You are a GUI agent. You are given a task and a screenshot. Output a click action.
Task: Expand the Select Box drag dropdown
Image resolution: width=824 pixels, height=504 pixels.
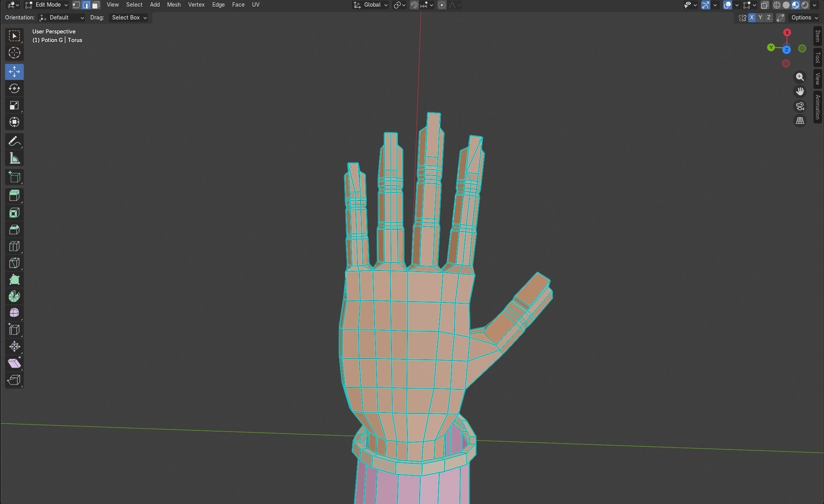point(129,18)
